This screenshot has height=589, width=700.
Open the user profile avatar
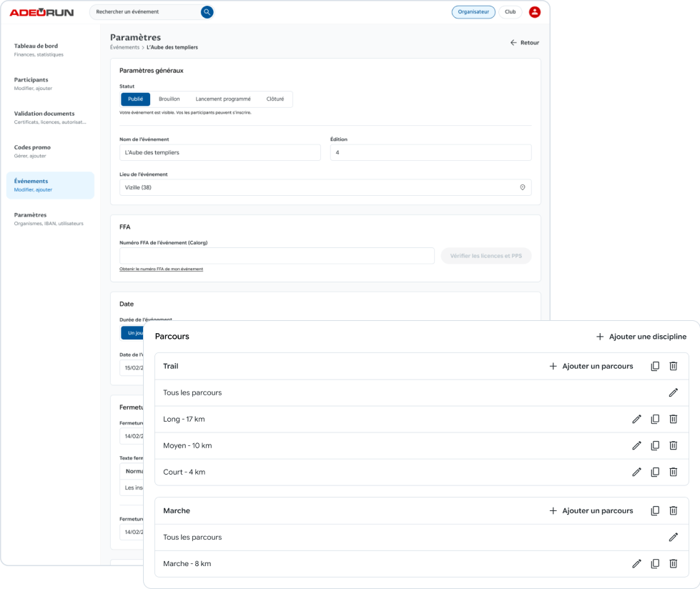click(534, 12)
